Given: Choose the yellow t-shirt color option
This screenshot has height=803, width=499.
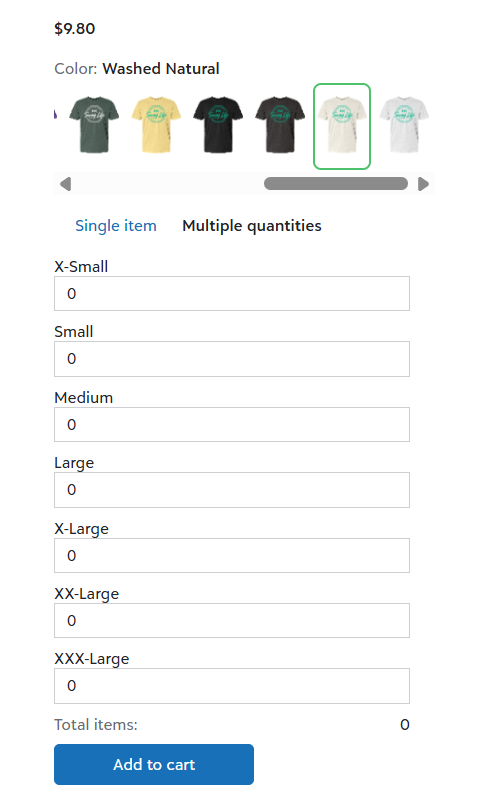Looking at the screenshot, I should pyautogui.click(x=156, y=125).
